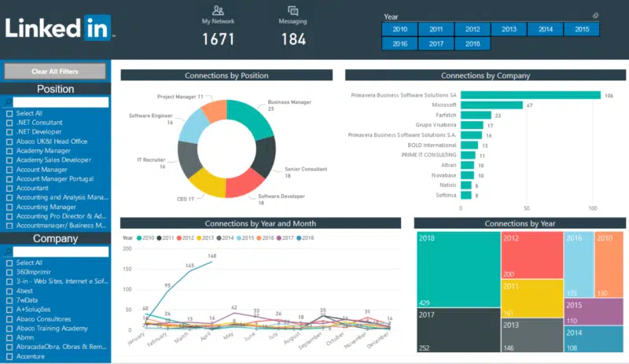Tick the Account Manager checkbox
The height and width of the screenshot is (364, 629).
coord(9,169)
